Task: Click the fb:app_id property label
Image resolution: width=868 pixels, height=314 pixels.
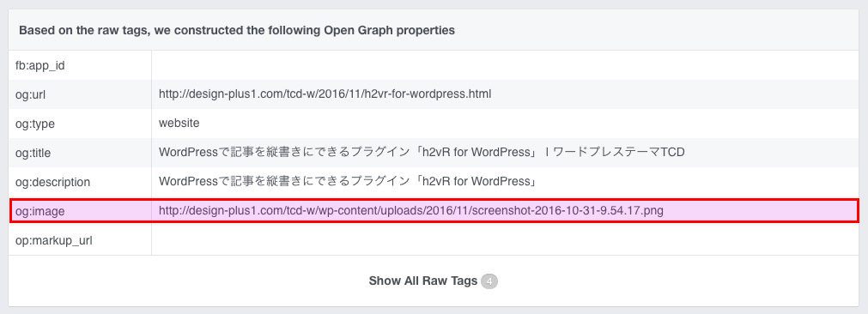Action: point(39,66)
